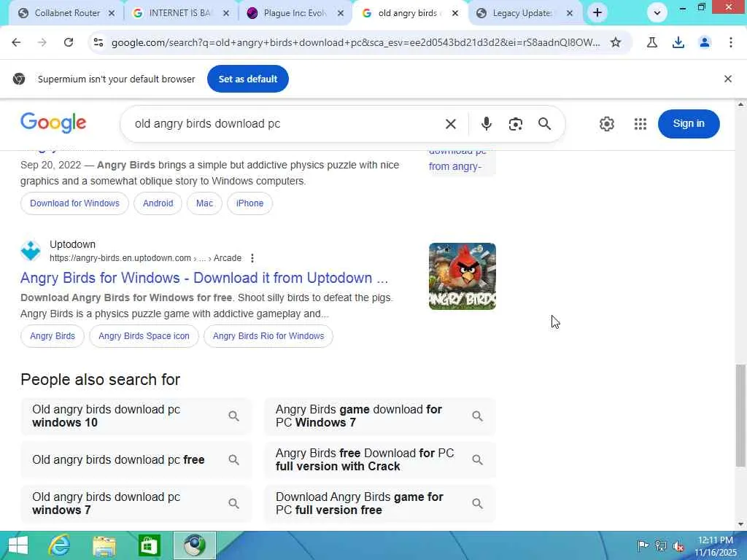Screen dimensions: 747x560
Task: Search Old angry birds download pc windows 7
Action: 136,504
